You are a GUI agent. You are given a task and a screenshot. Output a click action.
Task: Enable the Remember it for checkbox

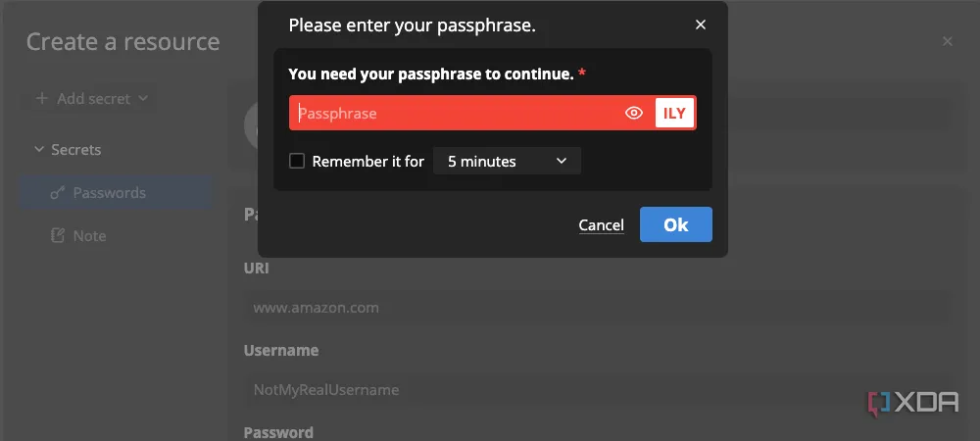pyautogui.click(x=297, y=161)
